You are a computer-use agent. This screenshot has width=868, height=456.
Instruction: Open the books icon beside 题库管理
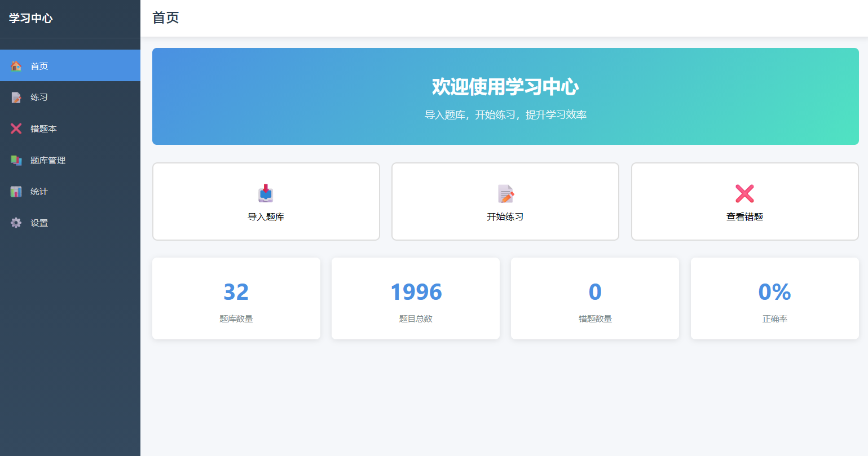[16, 160]
